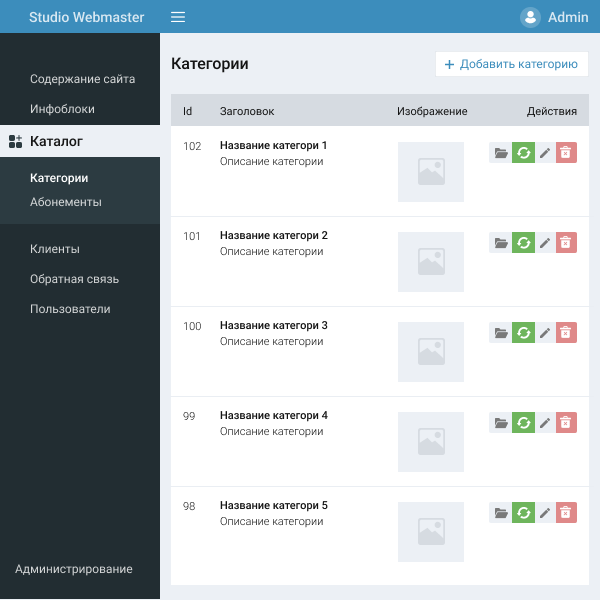
Task: Click Id cell 102
Action: coord(192,146)
